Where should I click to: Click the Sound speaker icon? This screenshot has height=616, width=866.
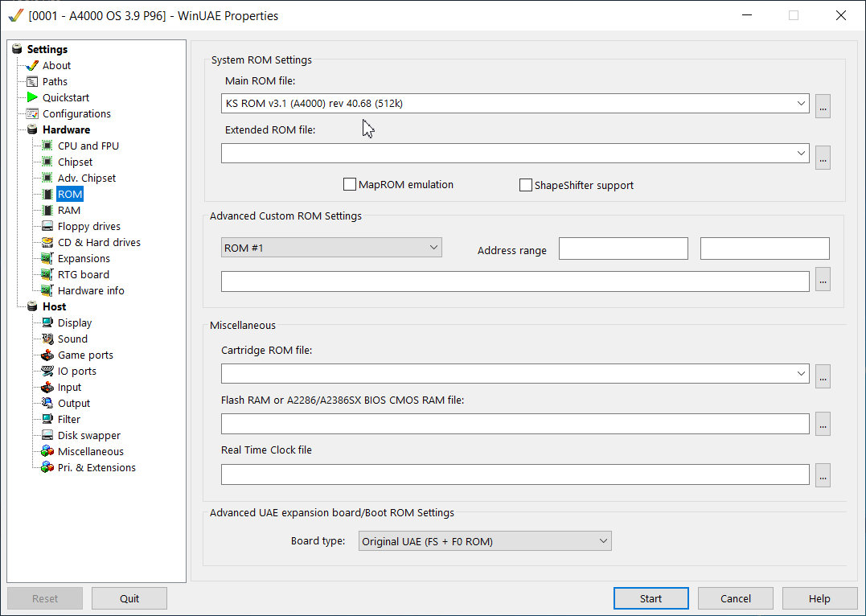pyautogui.click(x=47, y=339)
